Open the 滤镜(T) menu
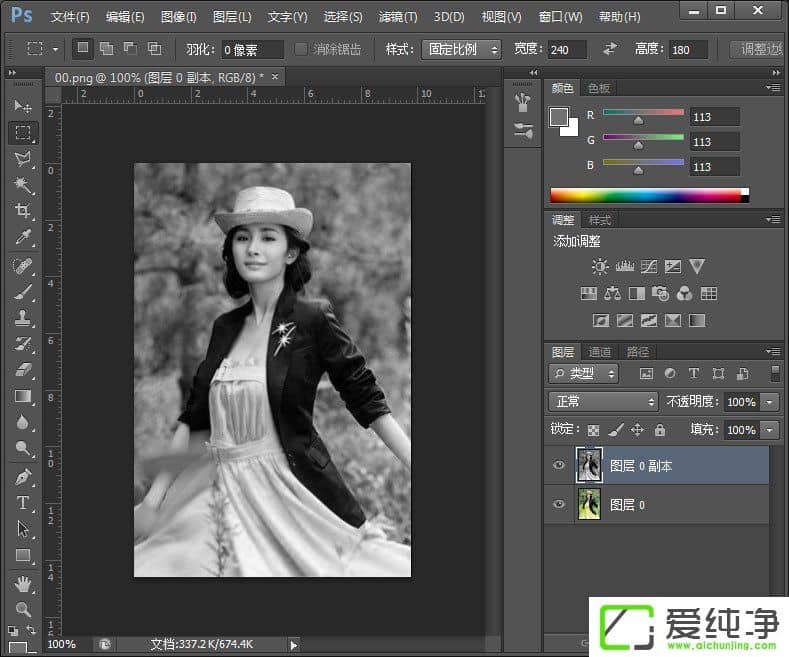Screen dimensions: 789x657 click(398, 17)
